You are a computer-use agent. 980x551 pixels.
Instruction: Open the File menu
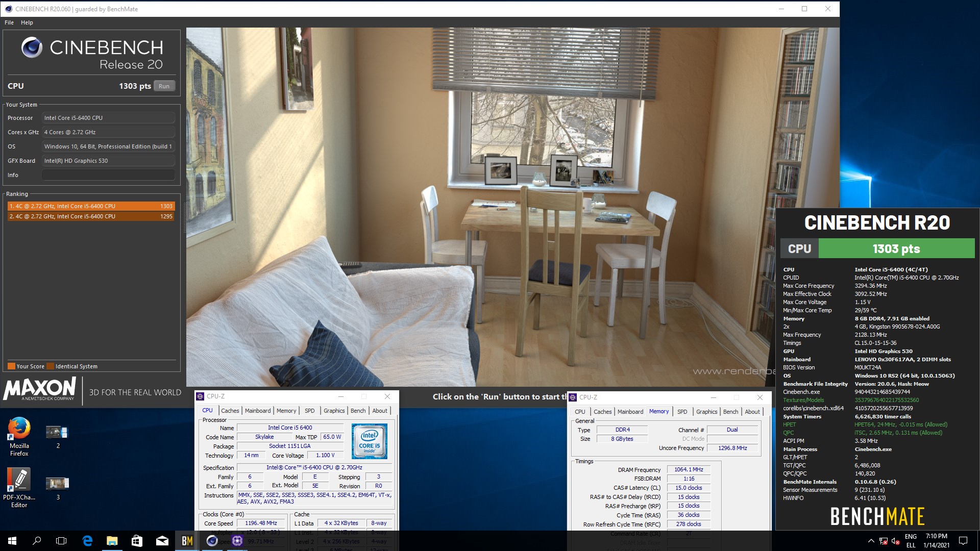point(9,22)
